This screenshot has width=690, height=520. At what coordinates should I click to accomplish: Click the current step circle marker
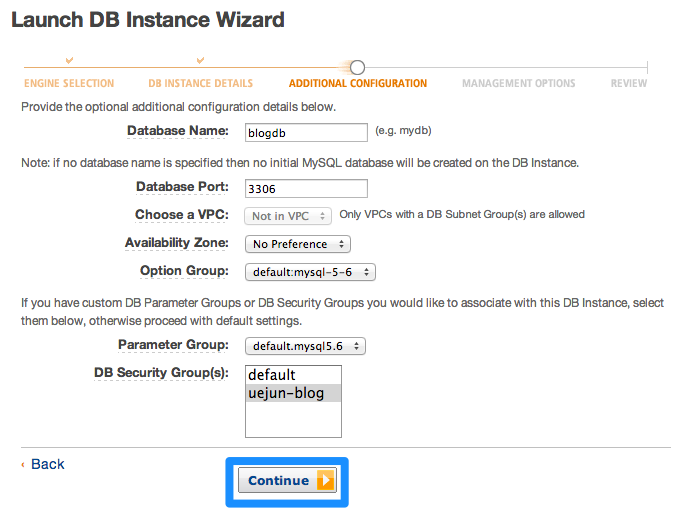pyautogui.click(x=357, y=67)
